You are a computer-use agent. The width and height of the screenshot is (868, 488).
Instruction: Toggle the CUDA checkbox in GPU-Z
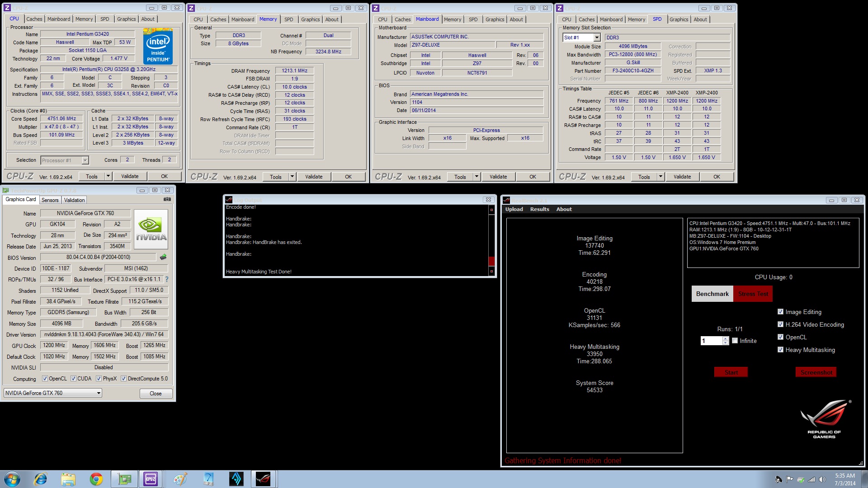click(73, 379)
